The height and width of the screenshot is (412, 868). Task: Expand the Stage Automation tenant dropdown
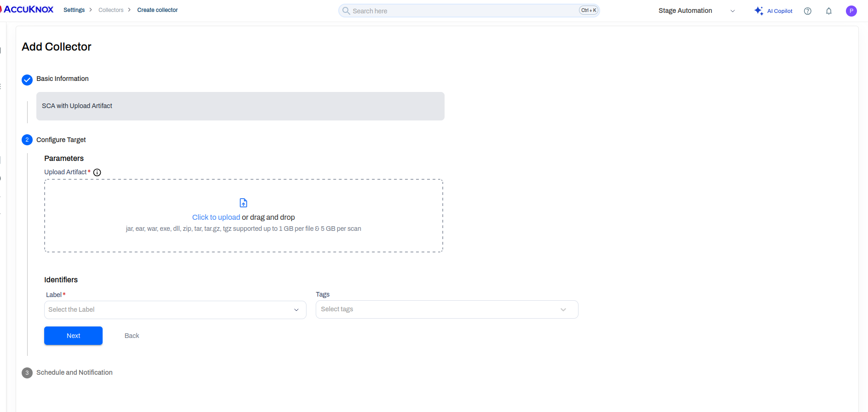[x=697, y=11]
